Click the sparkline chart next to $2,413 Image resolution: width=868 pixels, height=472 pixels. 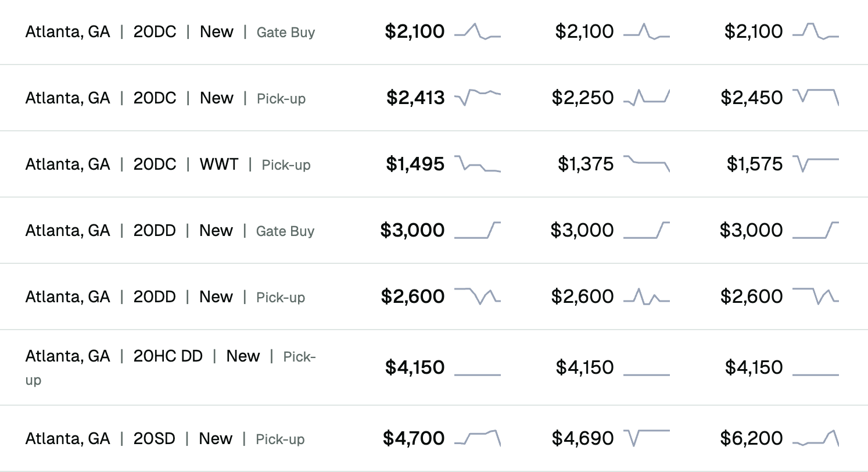click(x=477, y=97)
